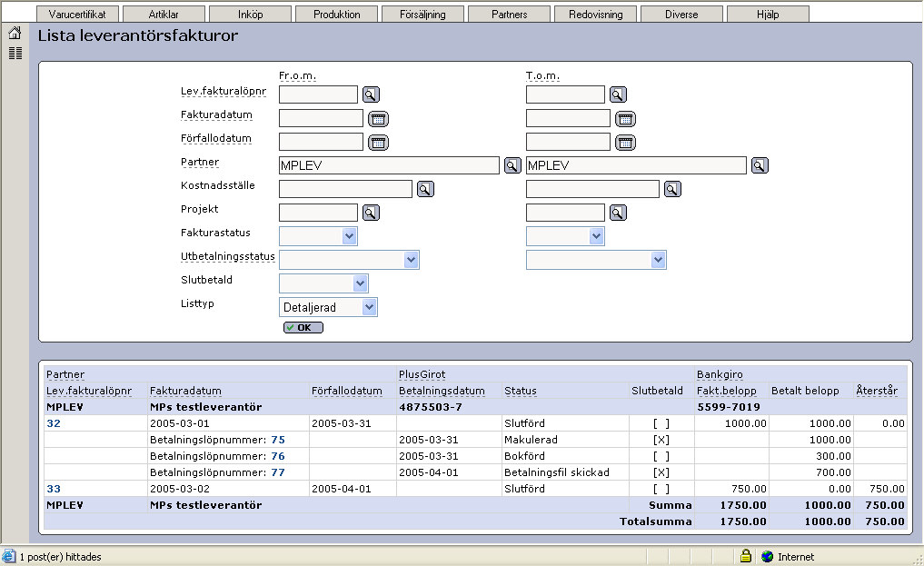Image resolution: width=924 pixels, height=566 pixels.
Task: Click the Totalsumma label
Action: (x=655, y=521)
